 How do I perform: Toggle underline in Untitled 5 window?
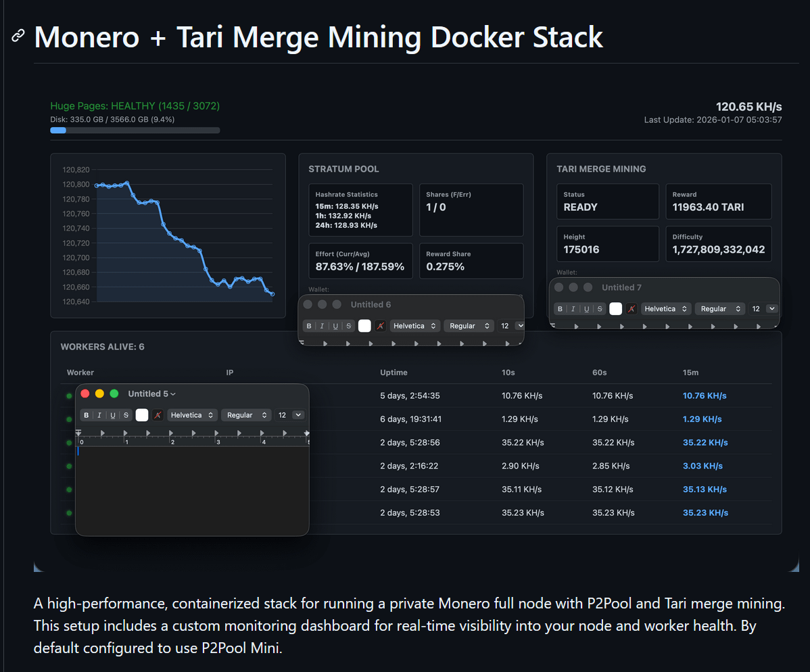point(113,415)
